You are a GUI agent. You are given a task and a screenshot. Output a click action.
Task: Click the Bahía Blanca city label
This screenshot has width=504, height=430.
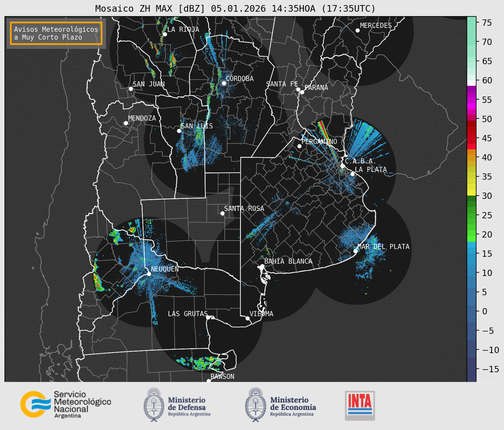tap(288, 261)
